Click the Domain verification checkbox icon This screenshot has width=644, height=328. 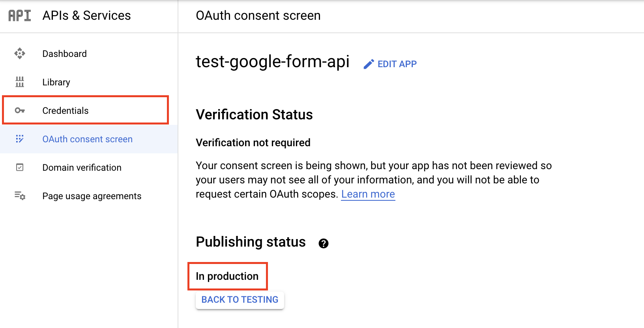20,168
